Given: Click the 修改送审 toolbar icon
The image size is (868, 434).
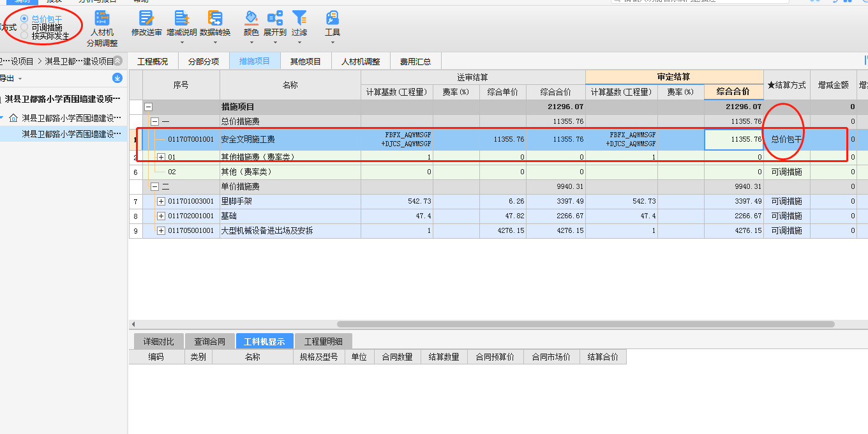Looking at the screenshot, I should [146, 19].
